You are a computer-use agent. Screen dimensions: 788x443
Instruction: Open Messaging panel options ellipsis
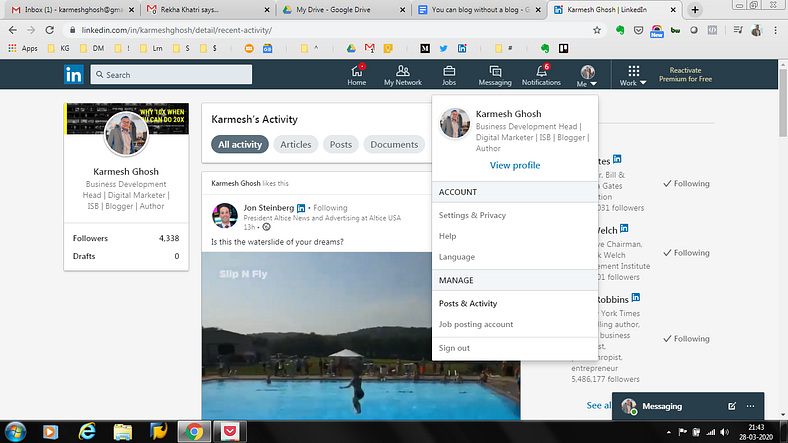point(750,406)
